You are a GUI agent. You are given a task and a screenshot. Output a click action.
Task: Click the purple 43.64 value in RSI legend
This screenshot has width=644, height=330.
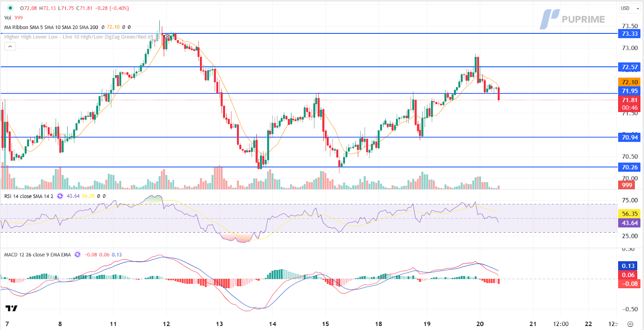pos(73,196)
